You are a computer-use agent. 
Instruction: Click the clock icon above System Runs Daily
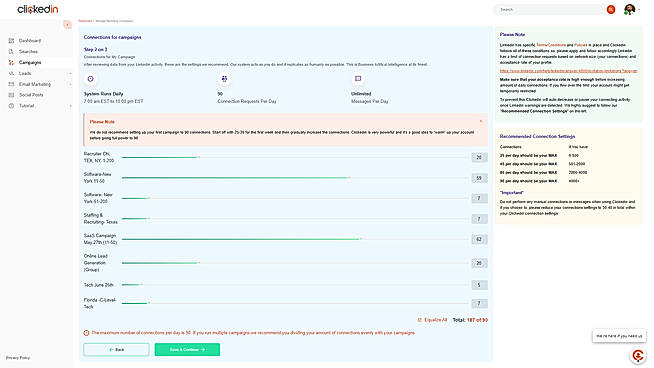[x=91, y=79]
